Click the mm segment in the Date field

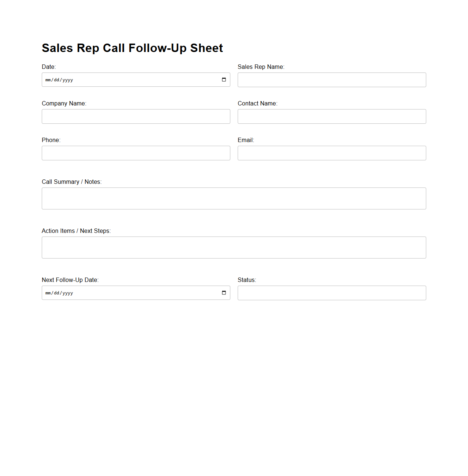click(48, 80)
